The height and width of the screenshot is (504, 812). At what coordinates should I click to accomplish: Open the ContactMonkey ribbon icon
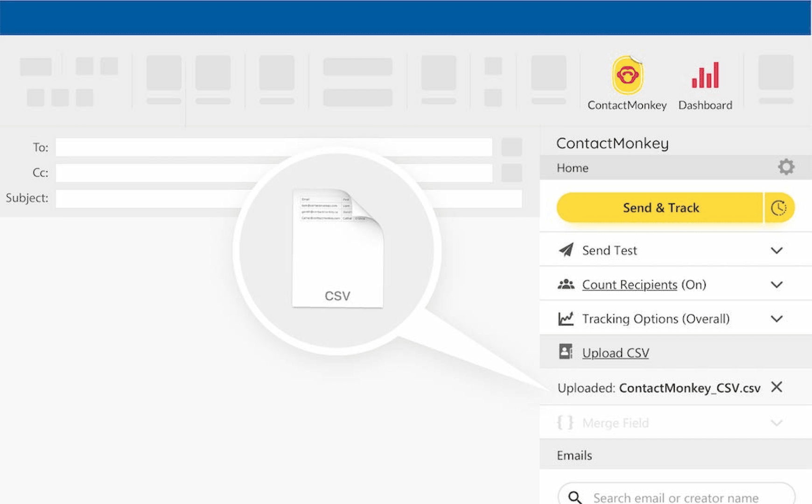pyautogui.click(x=627, y=76)
